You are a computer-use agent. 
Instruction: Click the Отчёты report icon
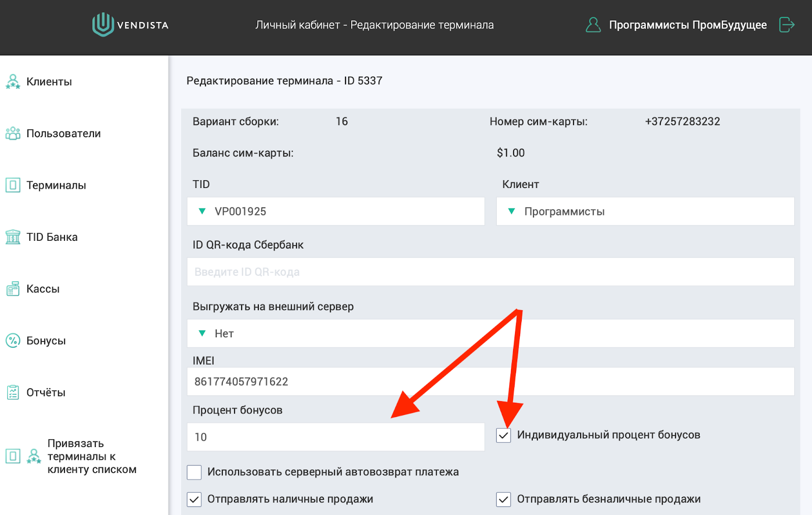13,392
